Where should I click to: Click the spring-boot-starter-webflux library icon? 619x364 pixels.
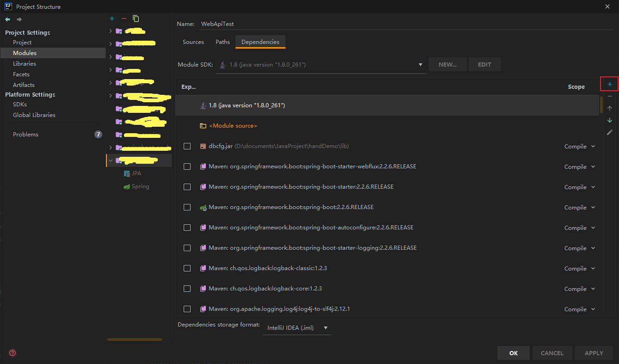click(x=203, y=167)
